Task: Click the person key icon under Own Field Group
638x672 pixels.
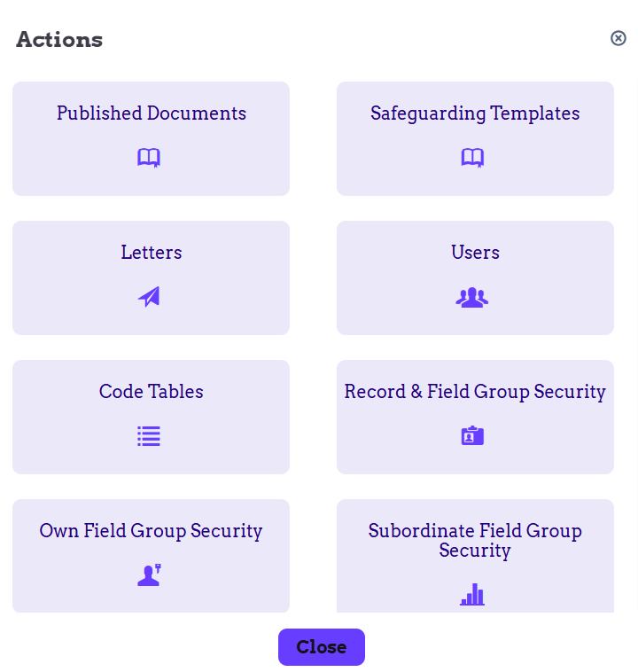Action: coord(149,575)
